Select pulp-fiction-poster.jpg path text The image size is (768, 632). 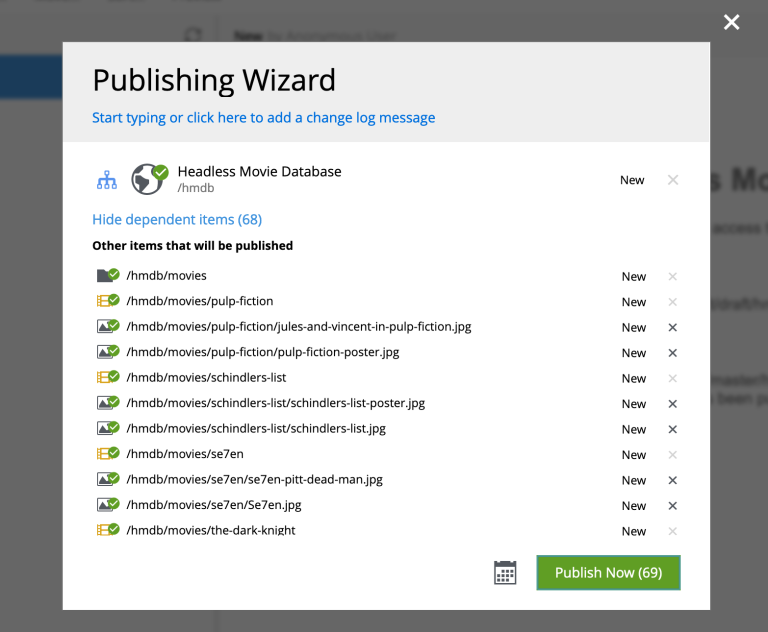(x=263, y=352)
